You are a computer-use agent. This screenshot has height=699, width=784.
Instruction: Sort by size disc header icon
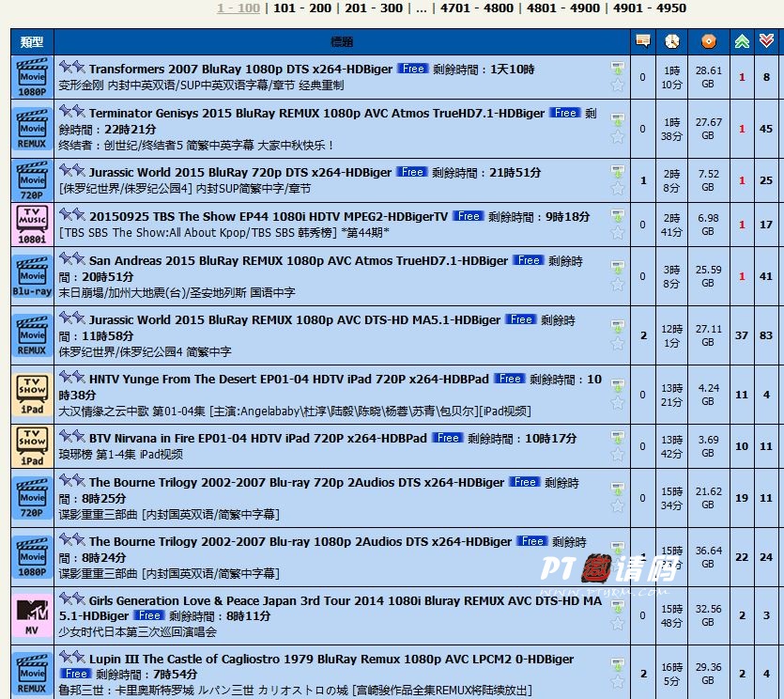(708, 41)
